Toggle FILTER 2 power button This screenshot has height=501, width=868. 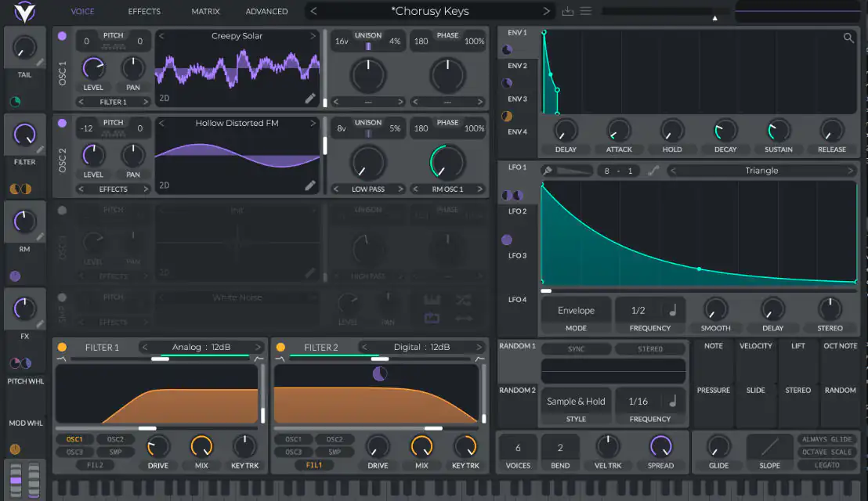point(280,348)
